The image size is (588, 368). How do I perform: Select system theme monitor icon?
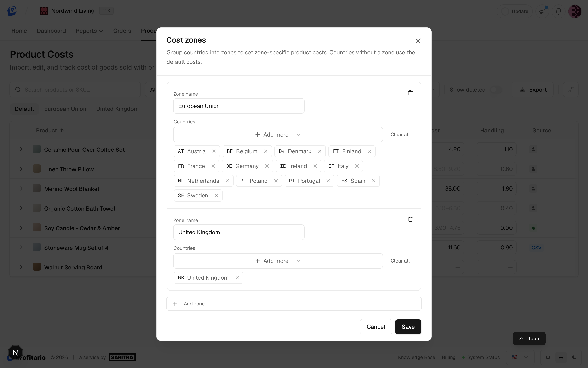[548, 357]
